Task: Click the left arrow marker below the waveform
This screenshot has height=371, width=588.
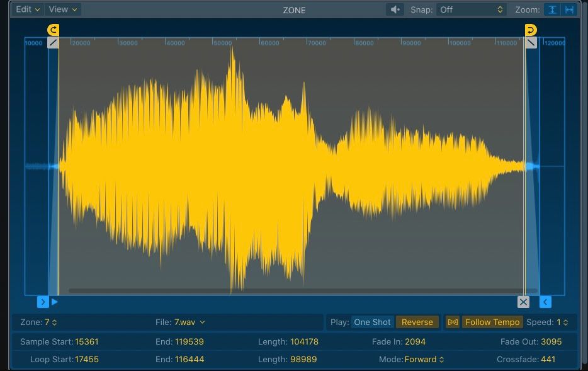Action: coord(544,301)
